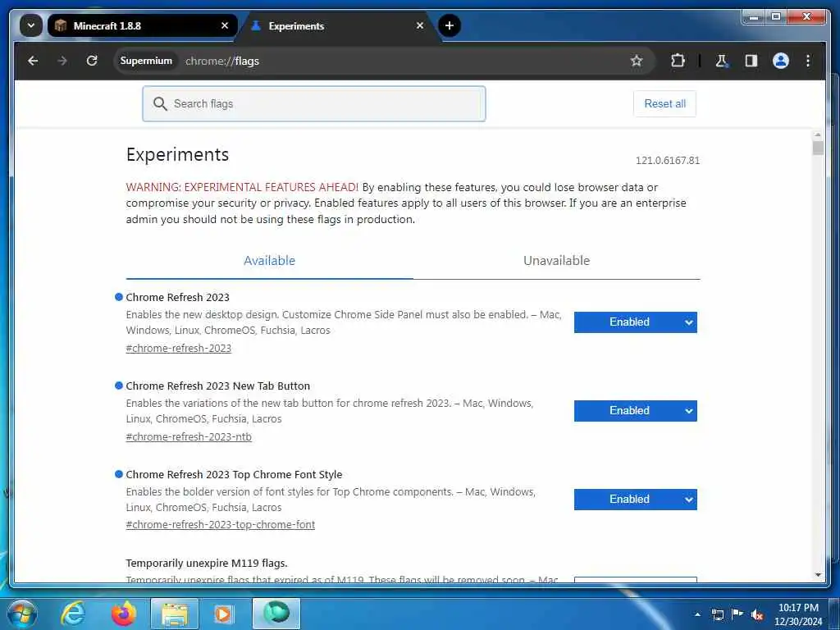Viewport: 840px width, 630px height.
Task: Click the scrollbar up arrow
Action: pyautogui.click(x=818, y=135)
